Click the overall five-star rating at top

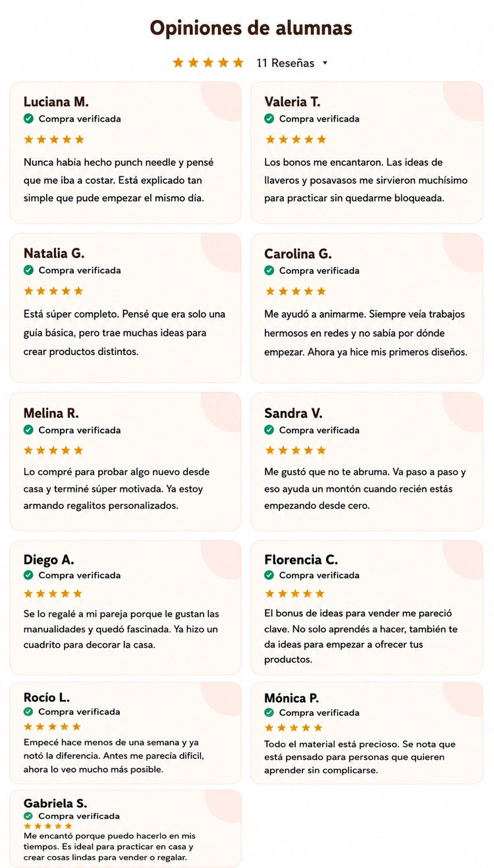point(208,63)
